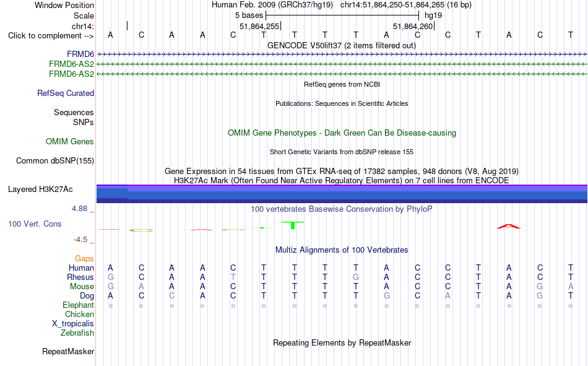Click the blue H3K27Ac signal band
588x366 pixels.
(342, 194)
